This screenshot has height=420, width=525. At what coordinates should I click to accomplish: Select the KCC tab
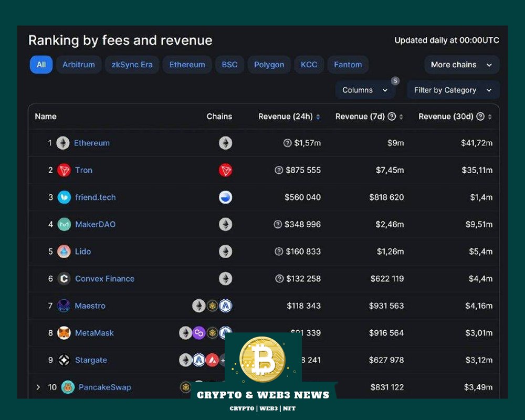click(309, 65)
